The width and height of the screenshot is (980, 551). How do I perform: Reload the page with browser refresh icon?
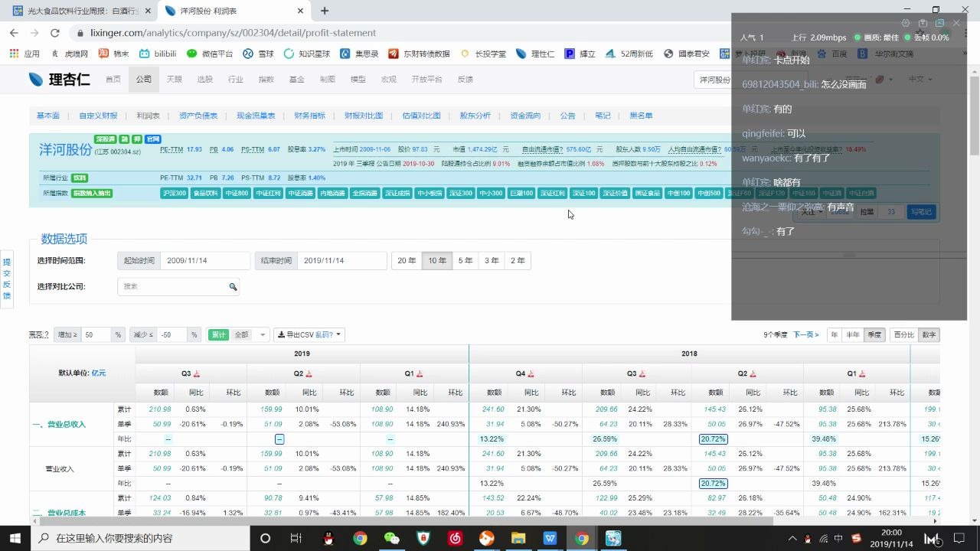[54, 33]
